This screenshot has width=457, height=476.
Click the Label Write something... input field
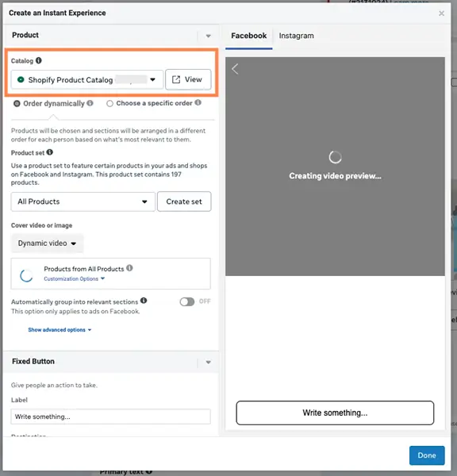(110, 416)
